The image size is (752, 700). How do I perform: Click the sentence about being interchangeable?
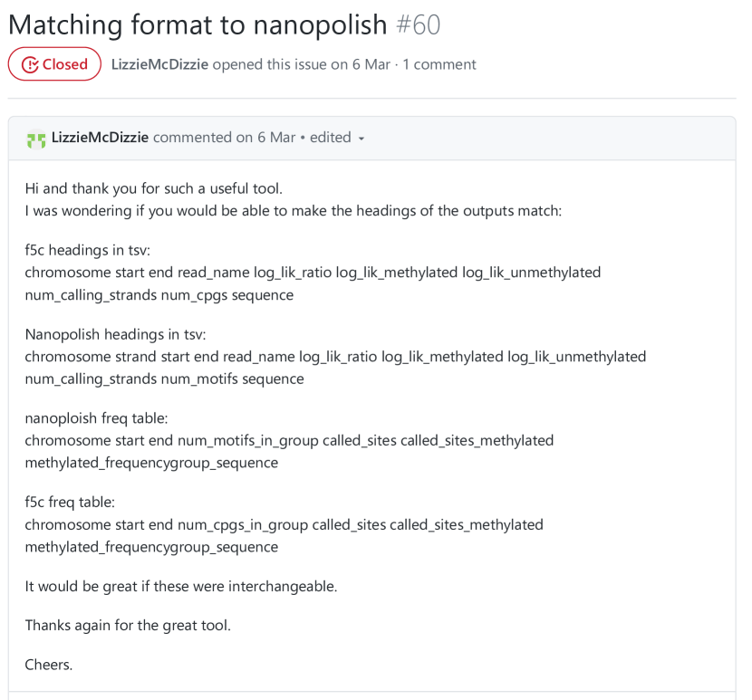(x=180, y=586)
